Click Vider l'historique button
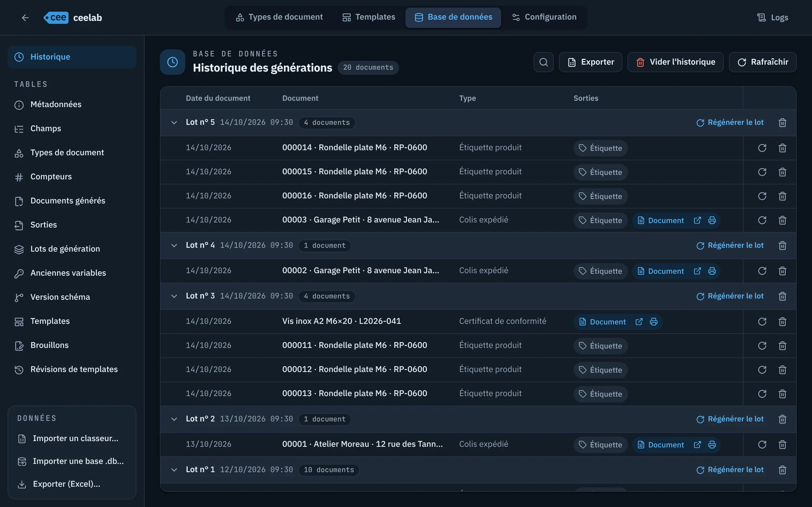Screen dimensions: 812x507 click(x=675, y=62)
